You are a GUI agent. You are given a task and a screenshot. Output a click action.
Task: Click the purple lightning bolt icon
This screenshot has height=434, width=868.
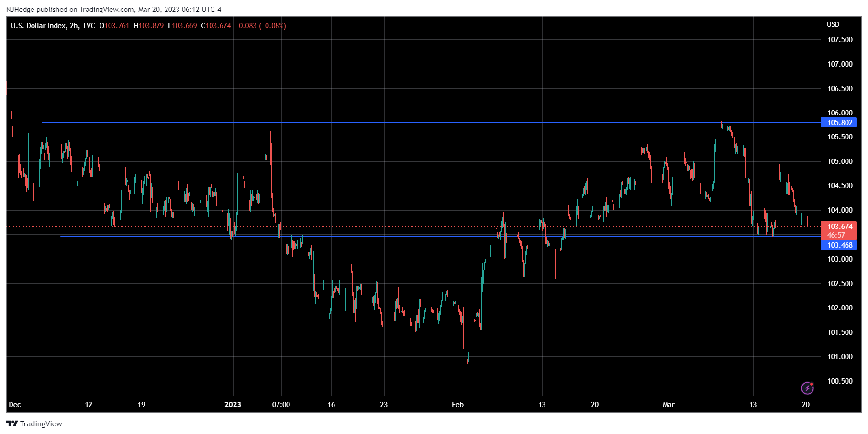807,388
